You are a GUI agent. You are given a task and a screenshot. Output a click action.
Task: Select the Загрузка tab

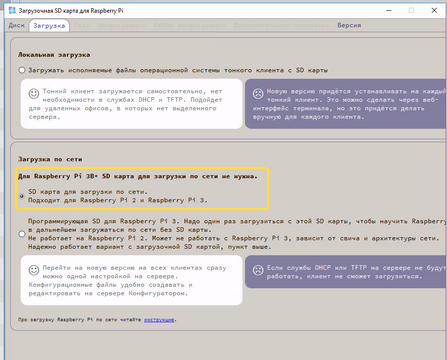pos(49,26)
